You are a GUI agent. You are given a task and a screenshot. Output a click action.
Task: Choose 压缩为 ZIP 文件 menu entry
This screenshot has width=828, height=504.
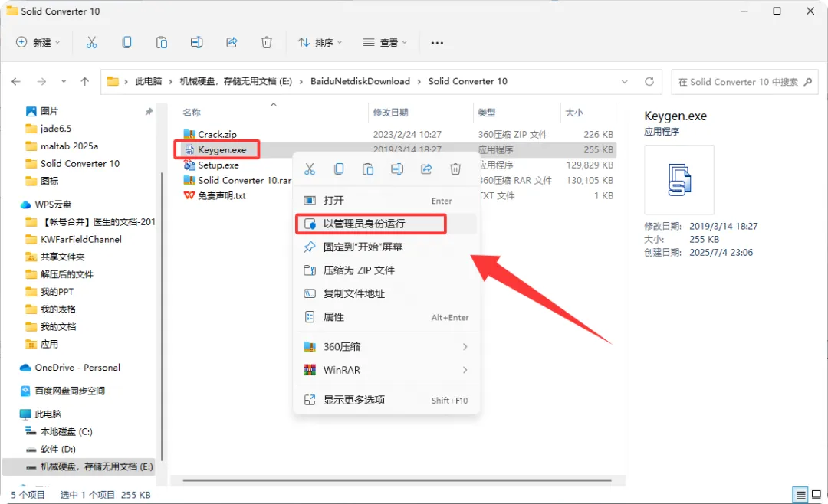click(x=386, y=270)
